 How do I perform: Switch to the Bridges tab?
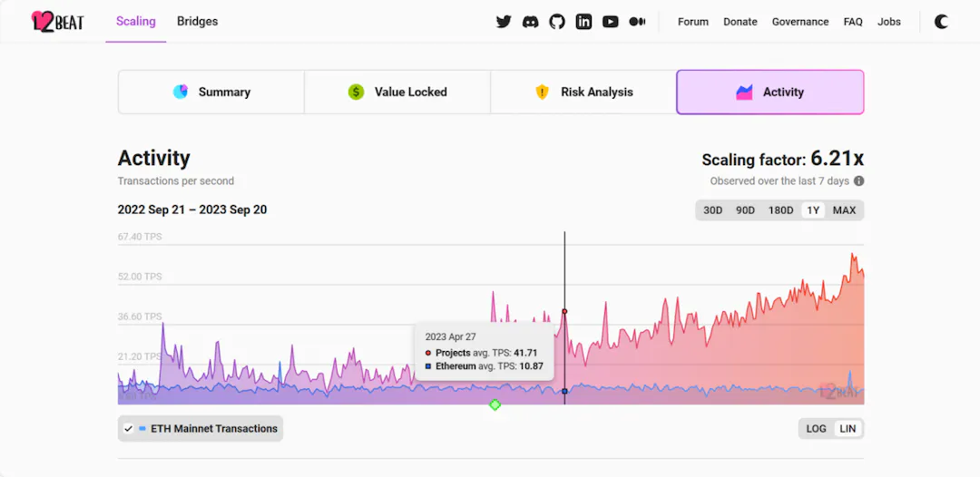click(197, 21)
